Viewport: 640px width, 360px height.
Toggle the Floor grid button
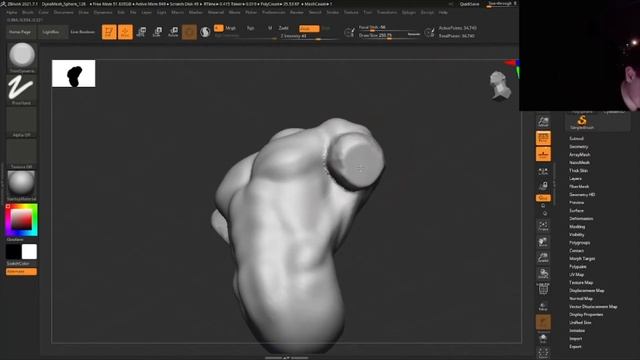543,154
